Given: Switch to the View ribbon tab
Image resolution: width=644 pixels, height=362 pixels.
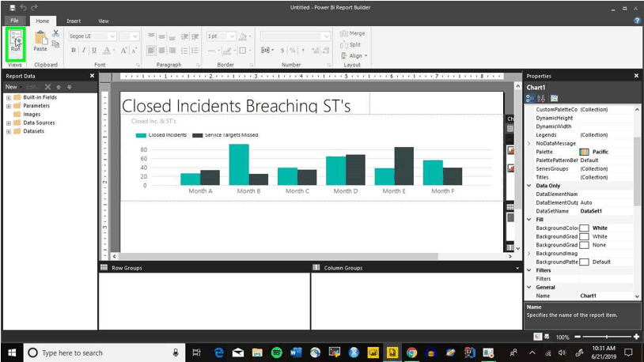Looking at the screenshot, I should point(104,21).
